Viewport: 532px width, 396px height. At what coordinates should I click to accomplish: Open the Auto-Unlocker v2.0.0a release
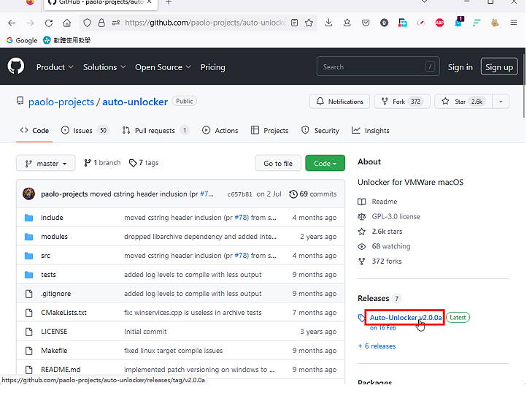(x=406, y=318)
